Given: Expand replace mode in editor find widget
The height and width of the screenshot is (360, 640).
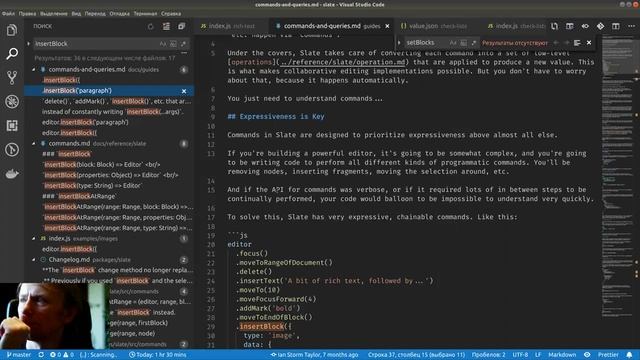Looking at the screenshot, I should (399, 42).
